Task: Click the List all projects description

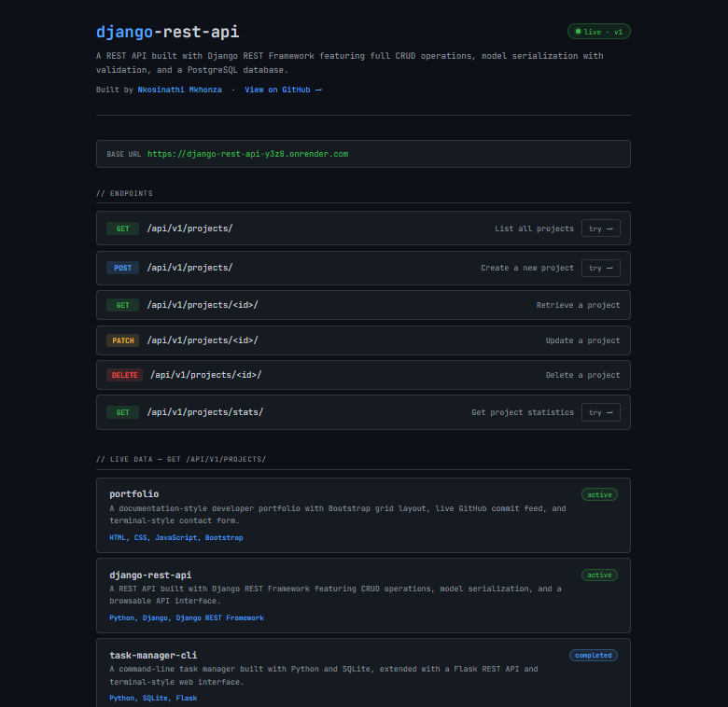Action: pos(534,229)
